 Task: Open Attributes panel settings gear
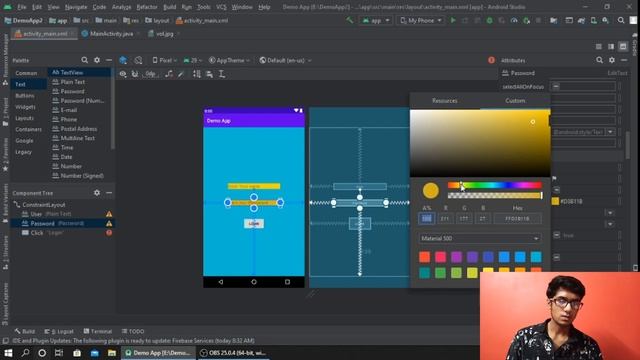[x=611, y=60]
